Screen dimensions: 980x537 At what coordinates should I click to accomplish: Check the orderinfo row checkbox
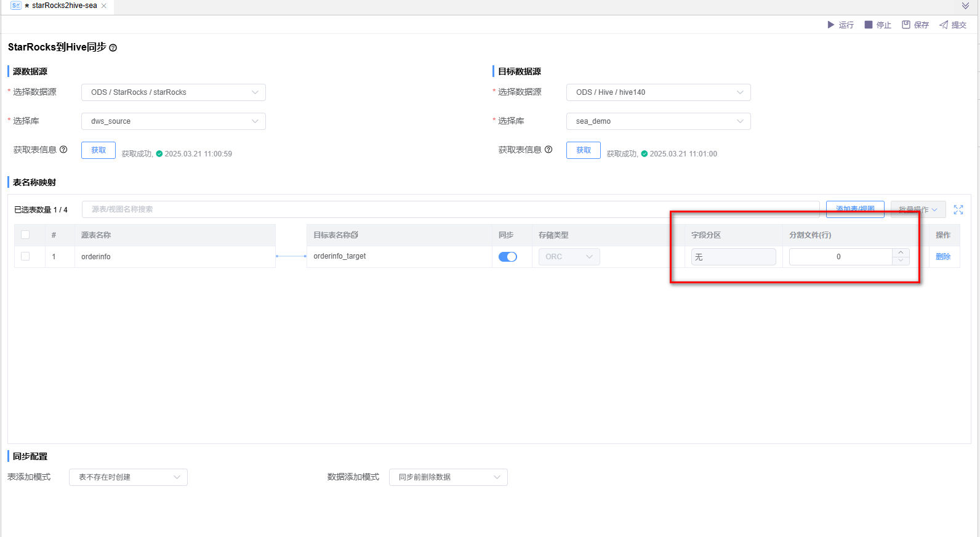tap(25, 256)
